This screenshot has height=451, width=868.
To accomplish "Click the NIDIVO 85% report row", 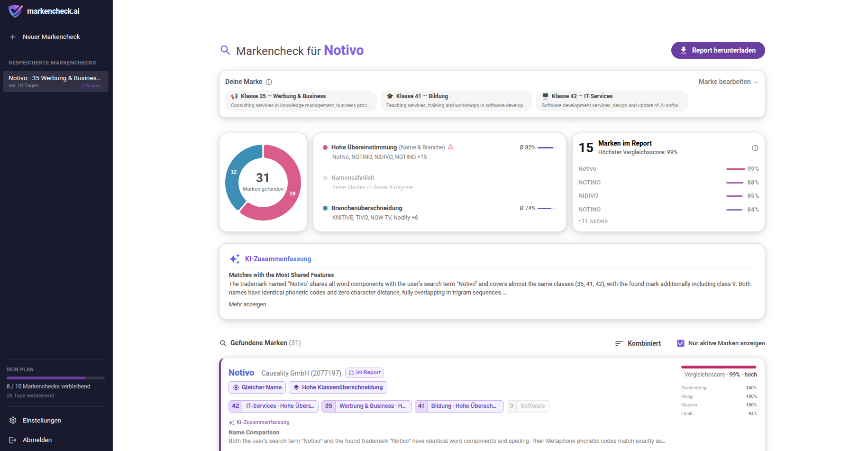I will point(668,196).
